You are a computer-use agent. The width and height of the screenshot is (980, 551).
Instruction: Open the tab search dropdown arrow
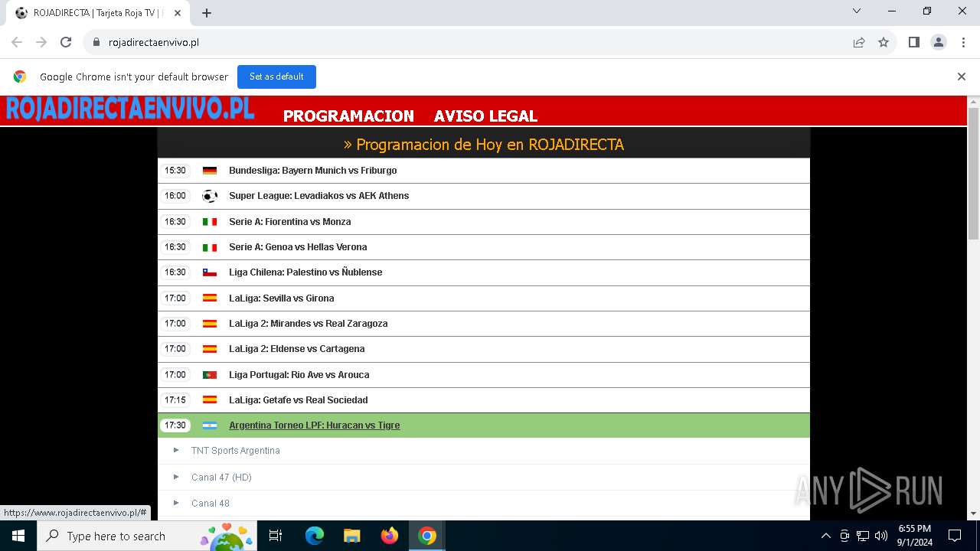[x=857, y=11]
